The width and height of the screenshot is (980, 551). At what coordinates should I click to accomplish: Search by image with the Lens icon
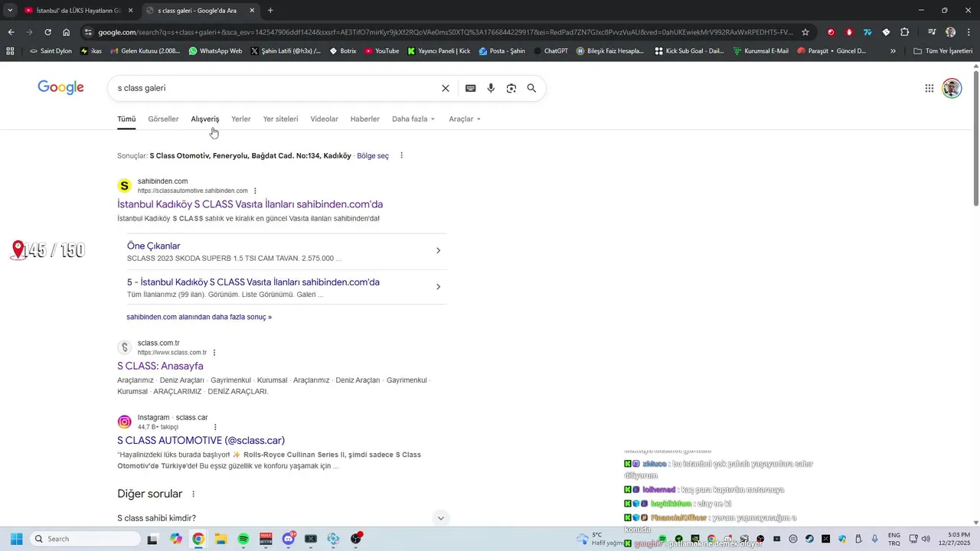point(511,88)
